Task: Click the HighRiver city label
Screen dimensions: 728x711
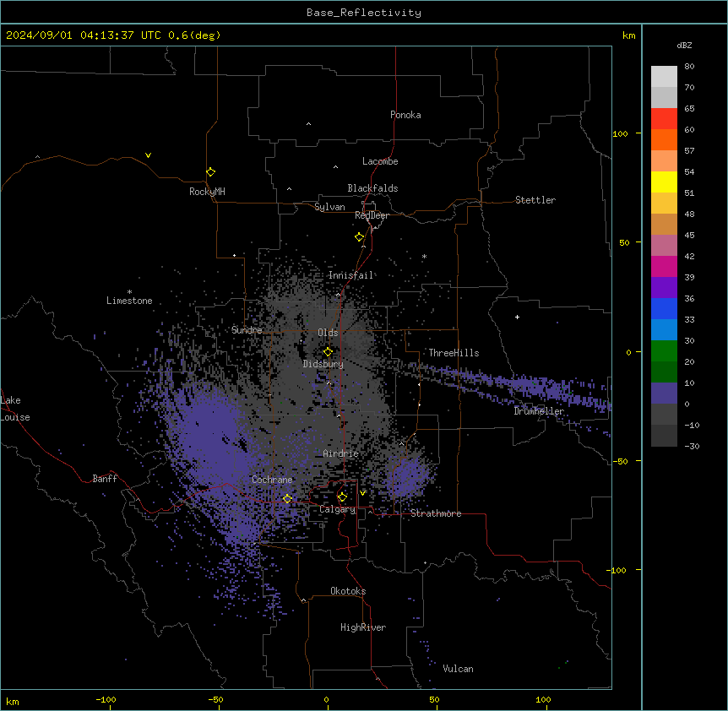Action: click(x=363, y=627)
